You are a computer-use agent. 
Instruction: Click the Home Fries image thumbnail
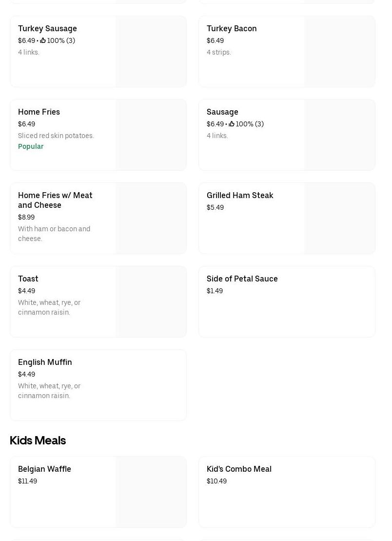(x=151, y=135)
